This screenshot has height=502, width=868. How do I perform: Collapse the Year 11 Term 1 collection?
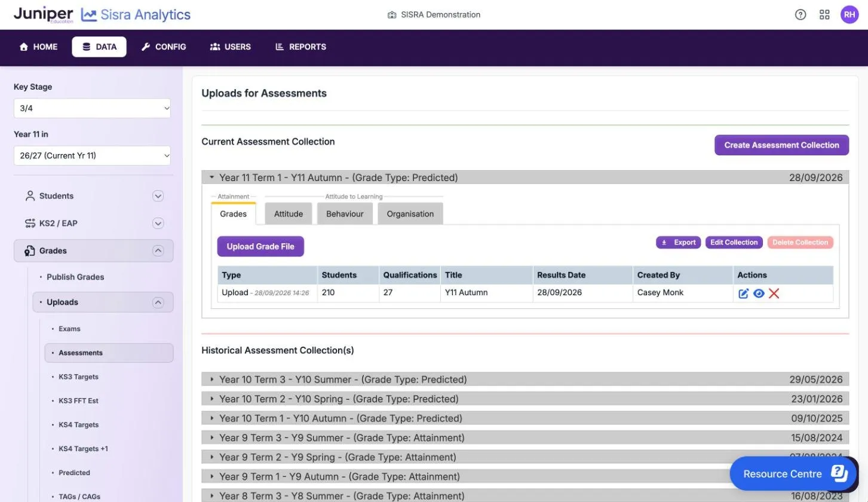pyautogui.click(x=525, y=177)
